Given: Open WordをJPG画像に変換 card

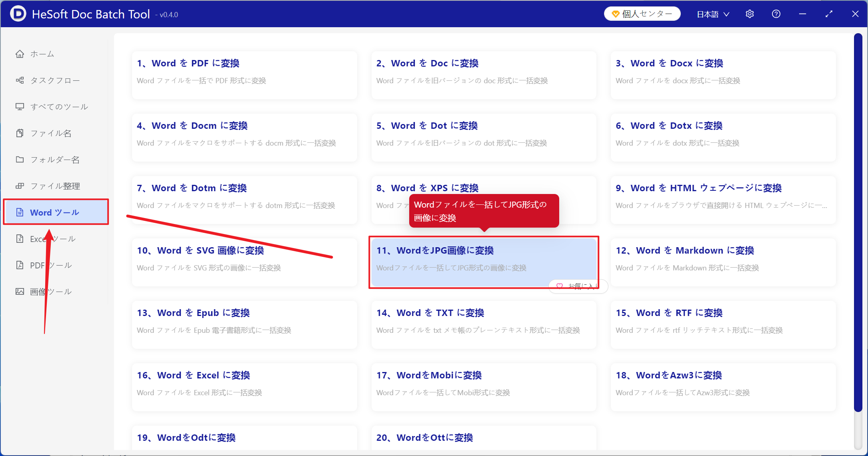Looking at the screenshot, I should pyautogui.click(x=484, y=262).
